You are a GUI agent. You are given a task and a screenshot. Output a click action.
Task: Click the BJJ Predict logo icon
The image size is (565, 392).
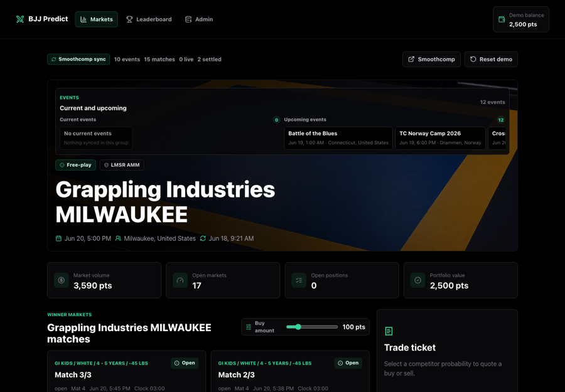click(x=20, y=19)
